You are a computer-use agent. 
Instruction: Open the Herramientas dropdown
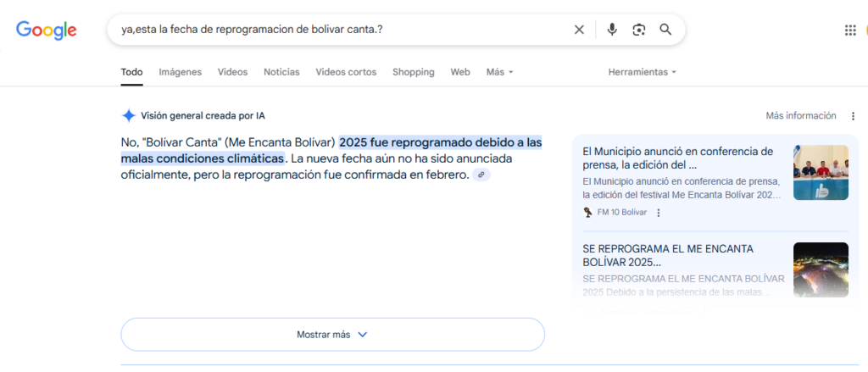643,72
